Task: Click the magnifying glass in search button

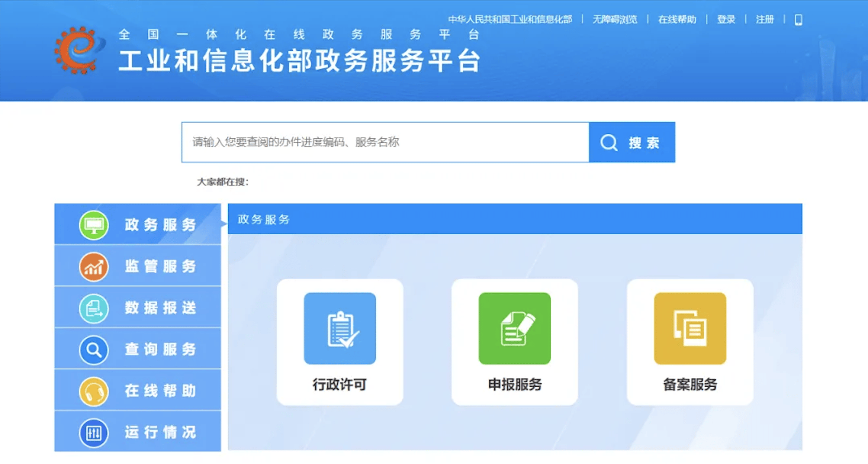Action: (609, 143)
